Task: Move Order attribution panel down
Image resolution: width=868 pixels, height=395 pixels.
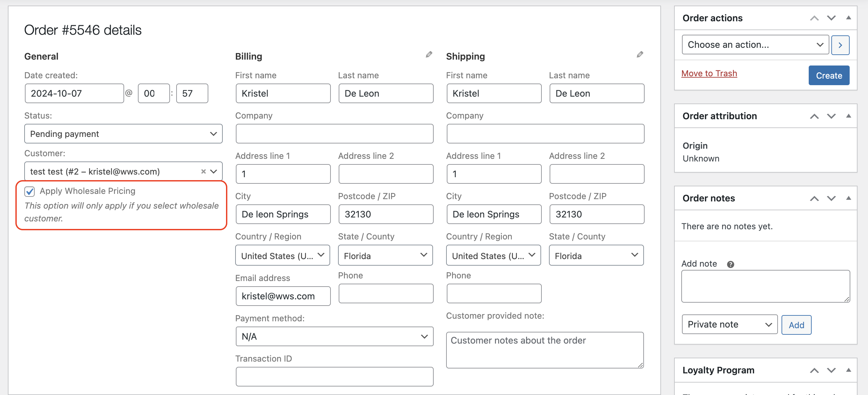Action: [x=831, y=116]
